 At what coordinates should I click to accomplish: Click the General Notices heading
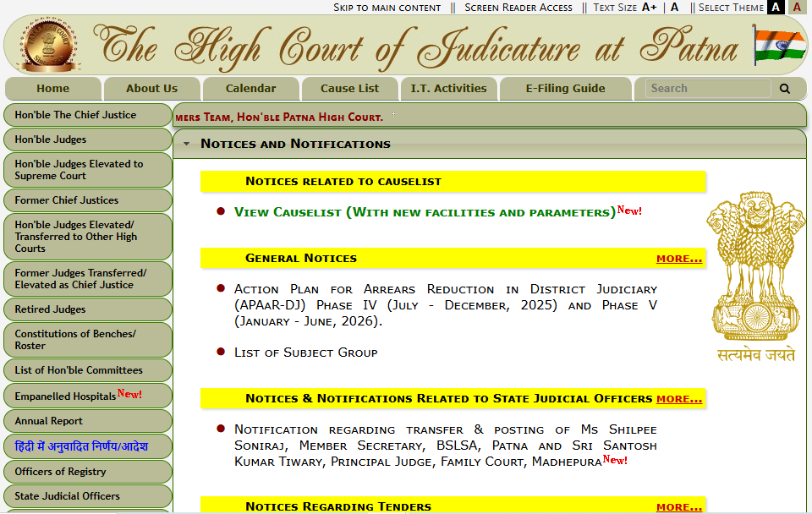coord(301,258)
